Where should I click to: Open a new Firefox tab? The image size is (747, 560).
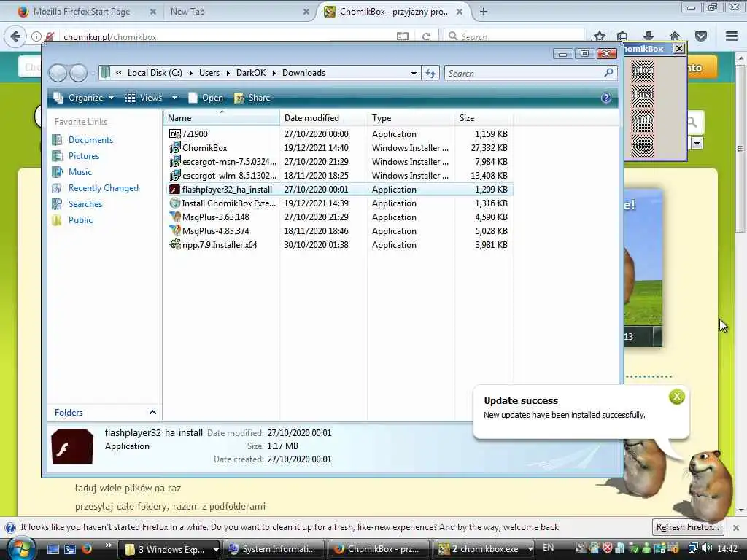tap(483, 12)
